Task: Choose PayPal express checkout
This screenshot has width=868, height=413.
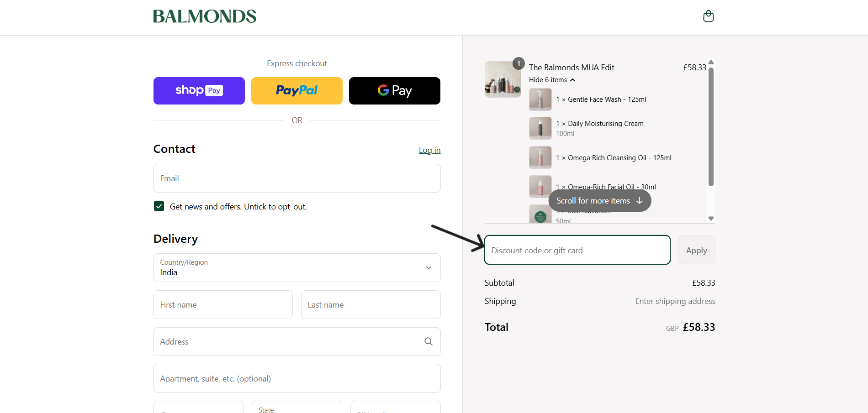Action: (x=296, y=91)
